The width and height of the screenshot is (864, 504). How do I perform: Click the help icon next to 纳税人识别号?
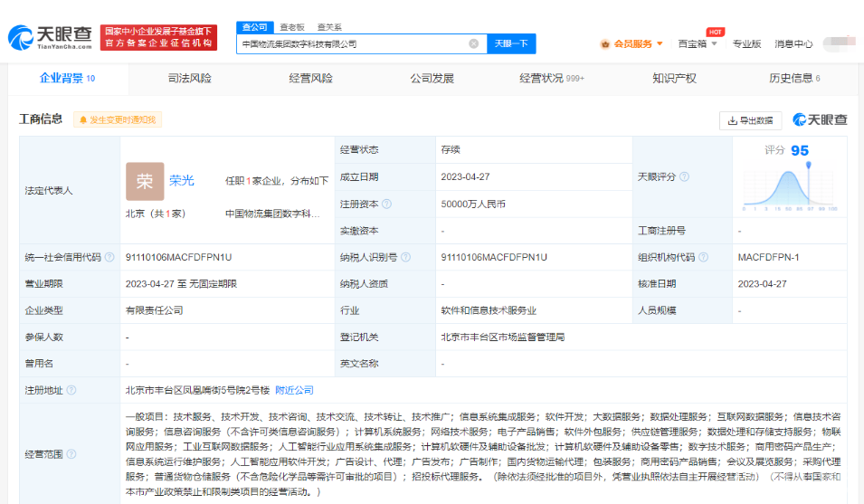pyautogui.click(x=405, y=257)
